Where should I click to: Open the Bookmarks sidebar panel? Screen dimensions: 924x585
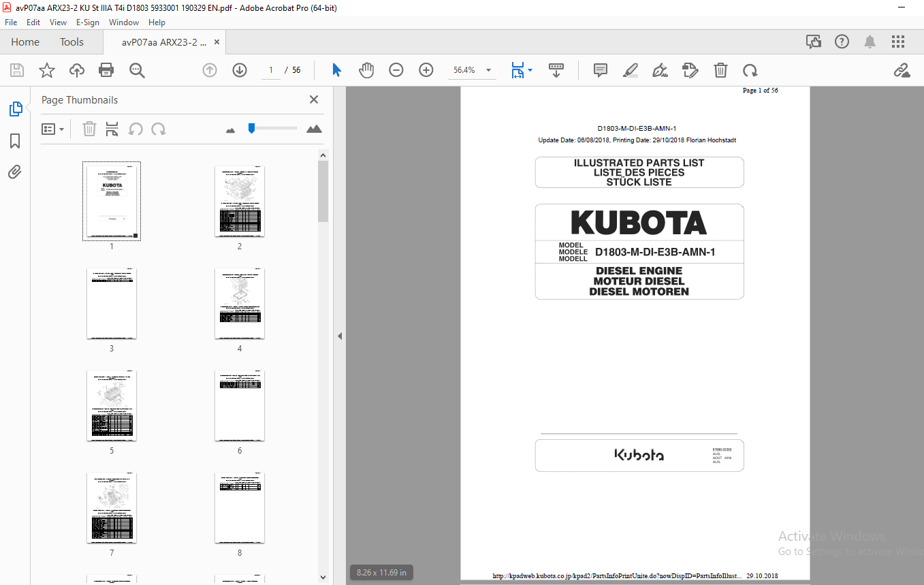[15, 141]
